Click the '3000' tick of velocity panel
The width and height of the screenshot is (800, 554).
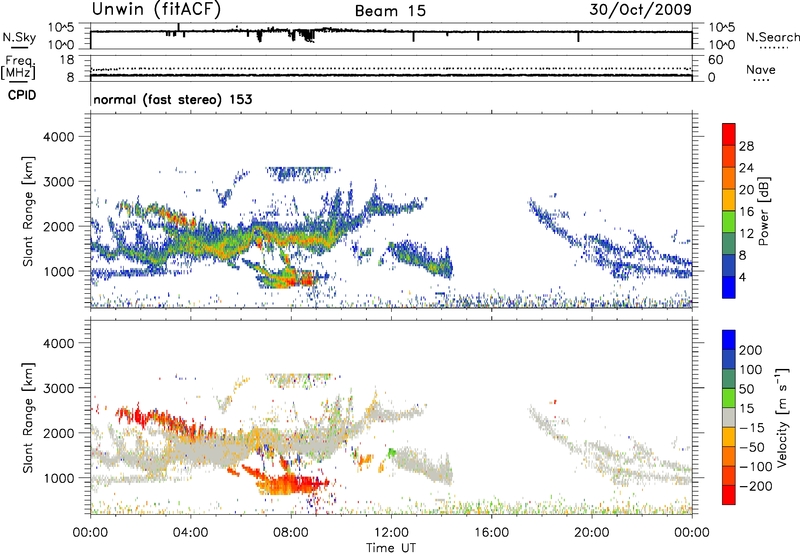[x=59, y=388]
